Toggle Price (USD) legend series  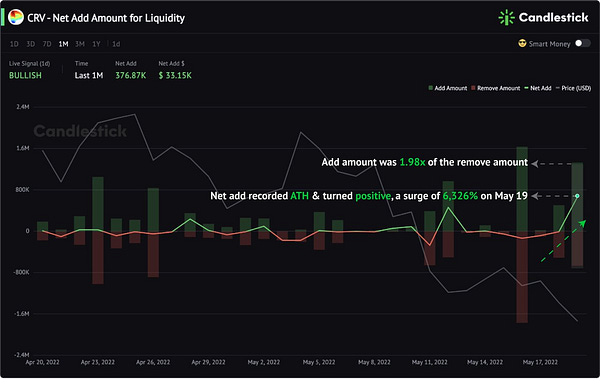pos(573,88)
